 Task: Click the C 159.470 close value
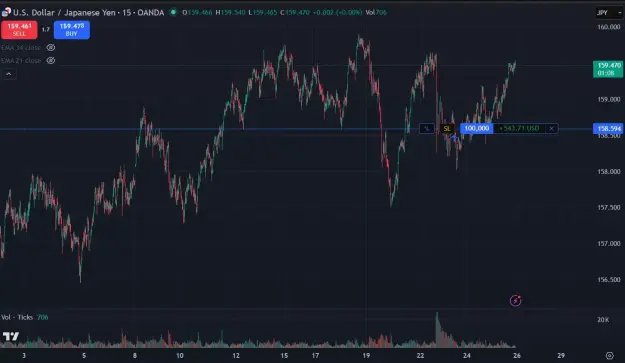click(x=295, y=12)
